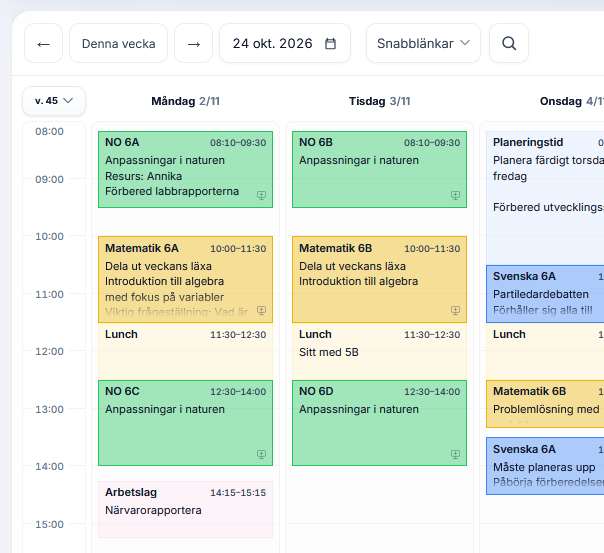
Task: Click presentation icon in NO 6B lesson
Action: tap(455, 195)
